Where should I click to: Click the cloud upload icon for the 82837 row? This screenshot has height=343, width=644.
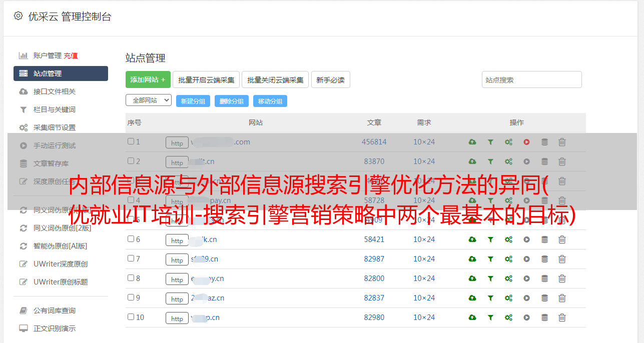472,298
